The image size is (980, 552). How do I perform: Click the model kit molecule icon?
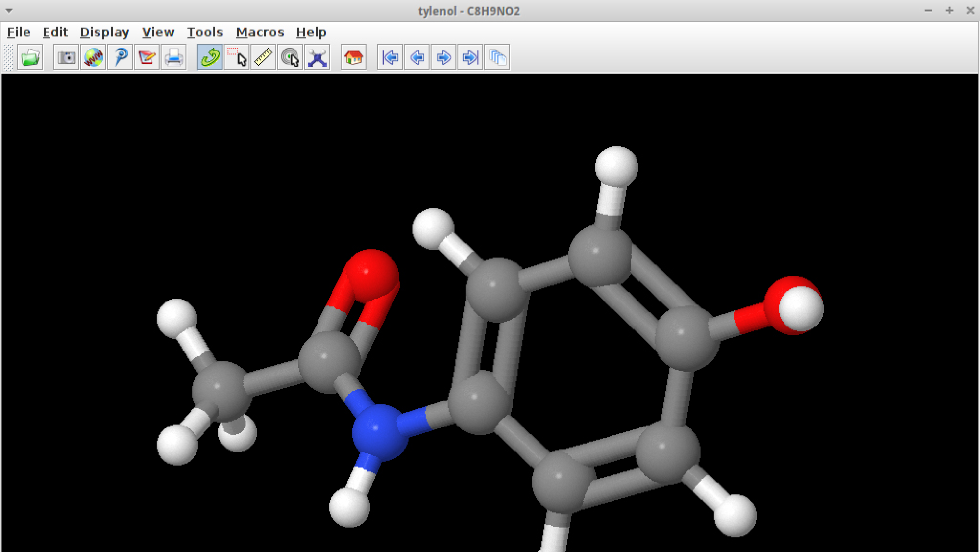point(318,58)
